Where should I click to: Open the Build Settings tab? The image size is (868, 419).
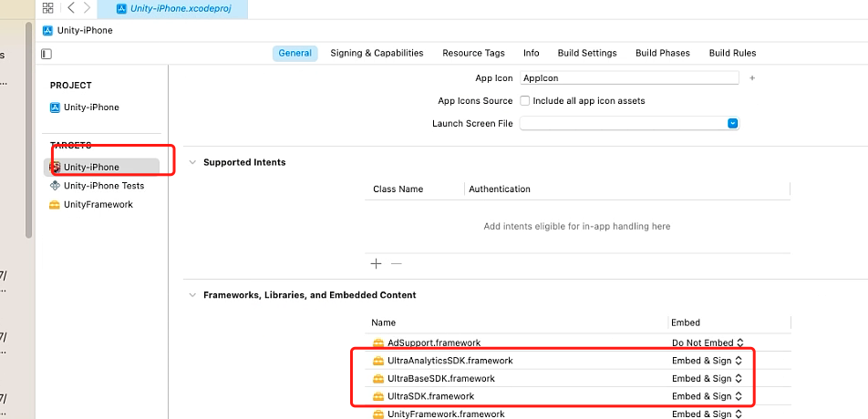click(x=587, y=53)
